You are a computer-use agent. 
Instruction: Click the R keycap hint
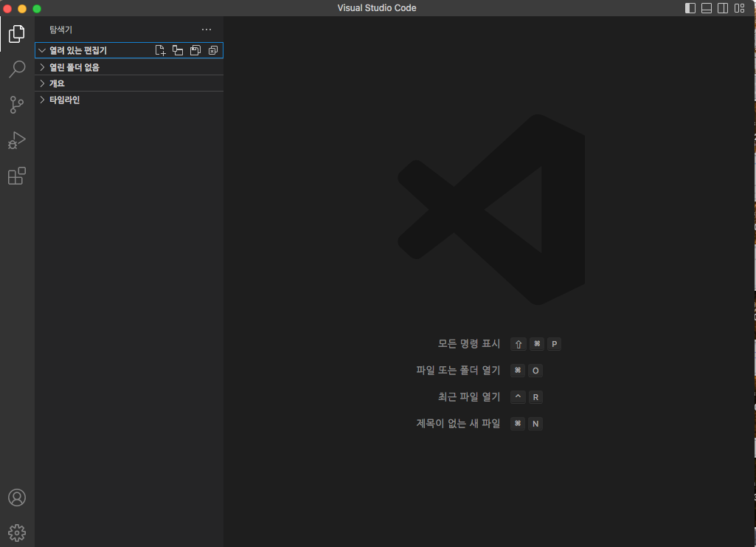point(535,397)
